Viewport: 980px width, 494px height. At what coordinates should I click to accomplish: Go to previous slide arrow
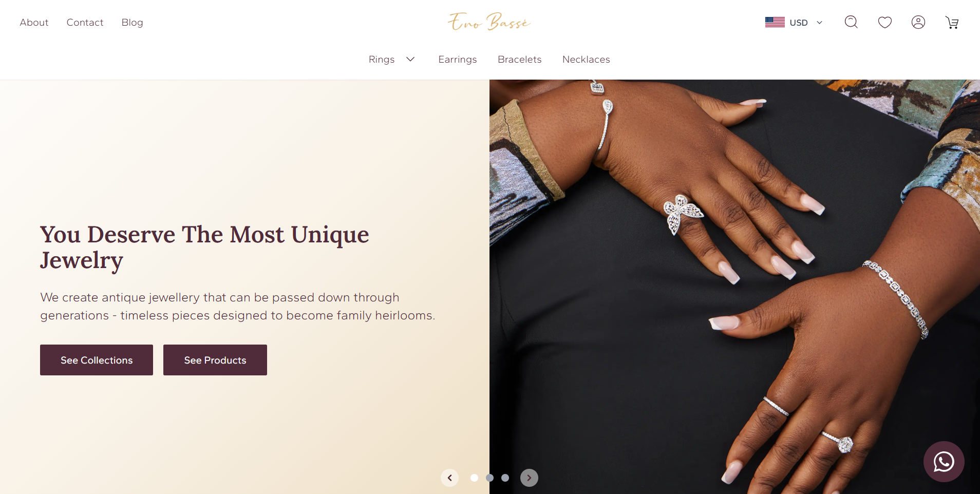(x=449, y=478)
